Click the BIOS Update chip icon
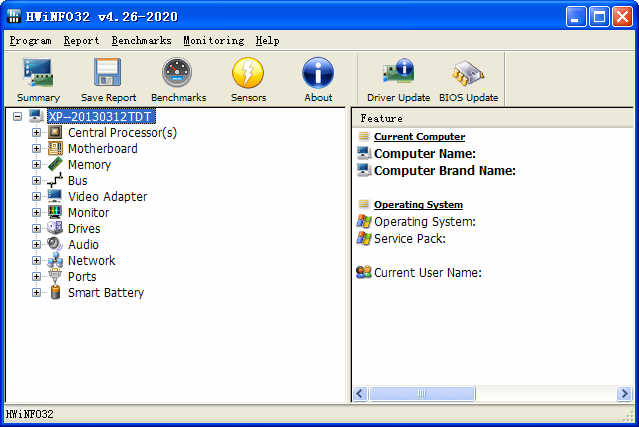This screenshot has width=639, height=427. pos(468,72)
